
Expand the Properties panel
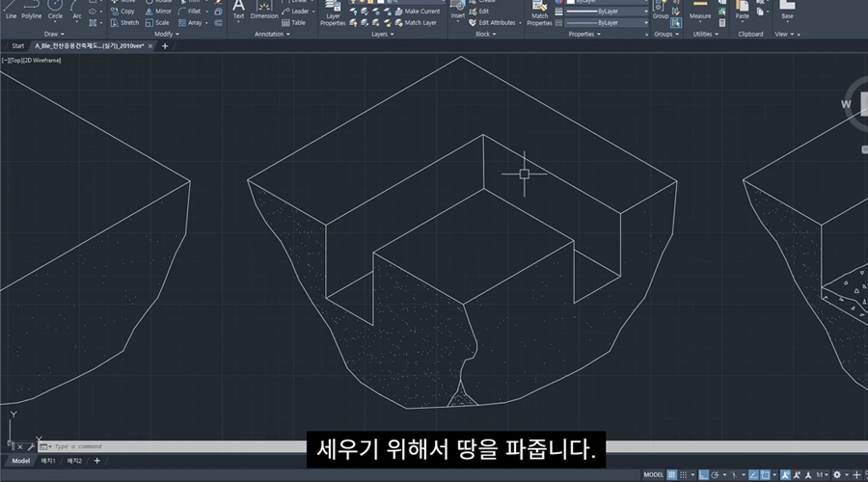click(584, 35)
